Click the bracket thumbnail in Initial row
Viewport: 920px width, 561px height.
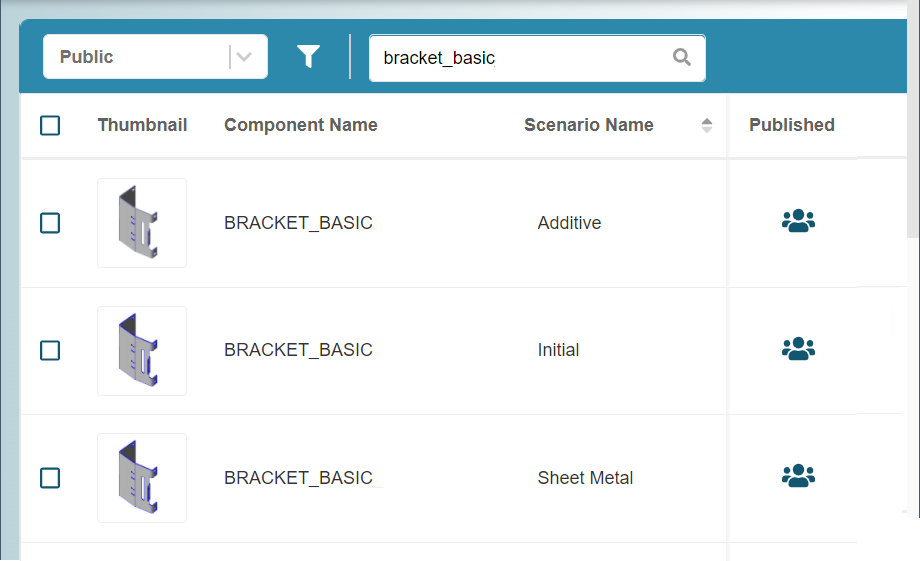(142, 351)
